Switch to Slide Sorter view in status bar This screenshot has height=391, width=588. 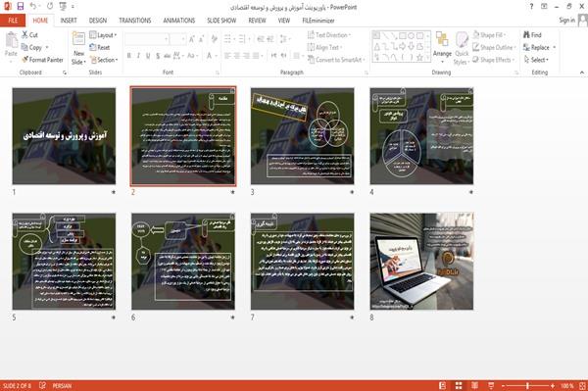tap(459, 385)
